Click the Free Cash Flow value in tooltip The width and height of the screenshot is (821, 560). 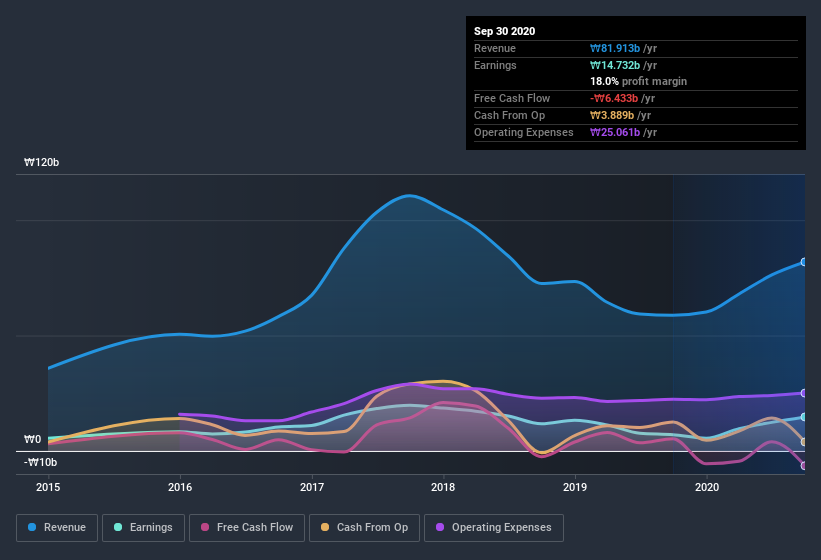614,98
